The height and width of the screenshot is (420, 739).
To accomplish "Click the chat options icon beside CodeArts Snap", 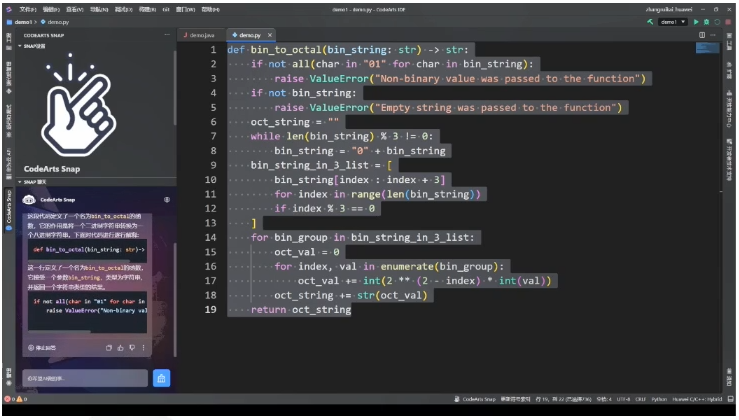I will pyautogui.click(x=167, y=200).
